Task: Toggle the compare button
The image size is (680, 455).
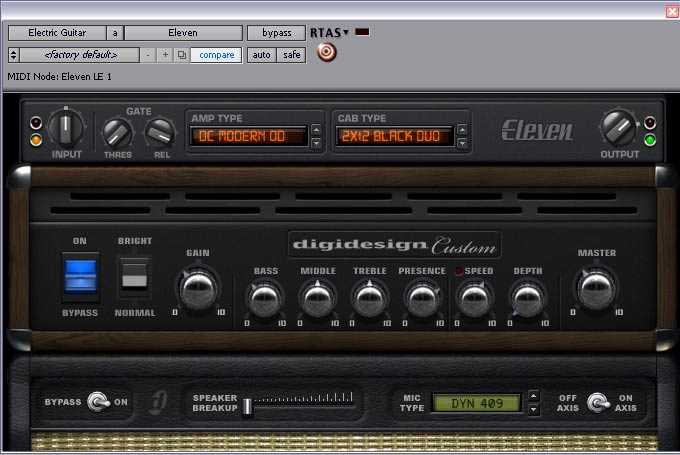Action: pos(216,55)
